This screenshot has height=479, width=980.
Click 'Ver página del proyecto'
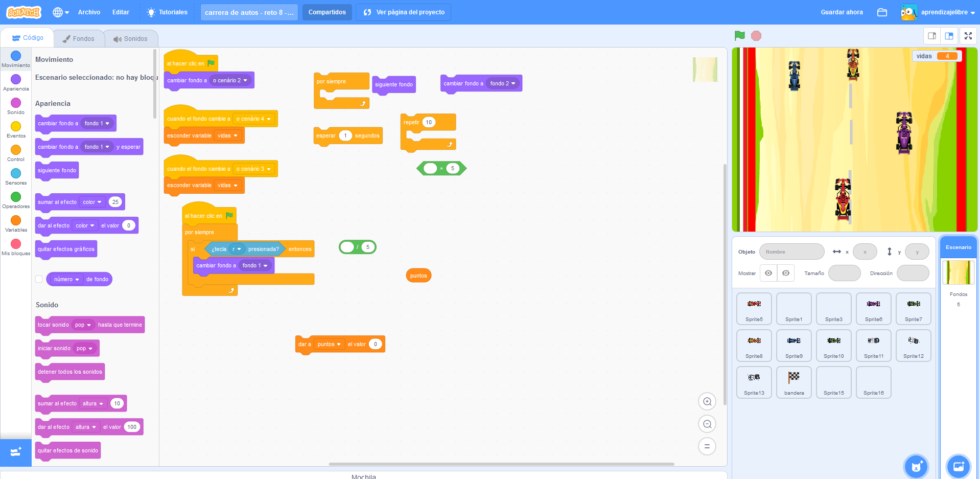pyautogui.click(x=404, y=12)
